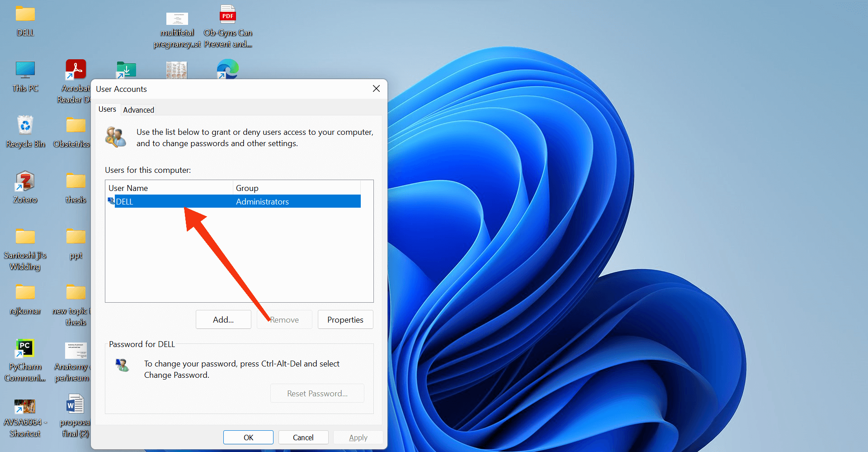Image resolution: width=868 pixels, height=452 pixels.
Task: Click the Add... button
Action: pyautogui.click(x=223, y=319)
